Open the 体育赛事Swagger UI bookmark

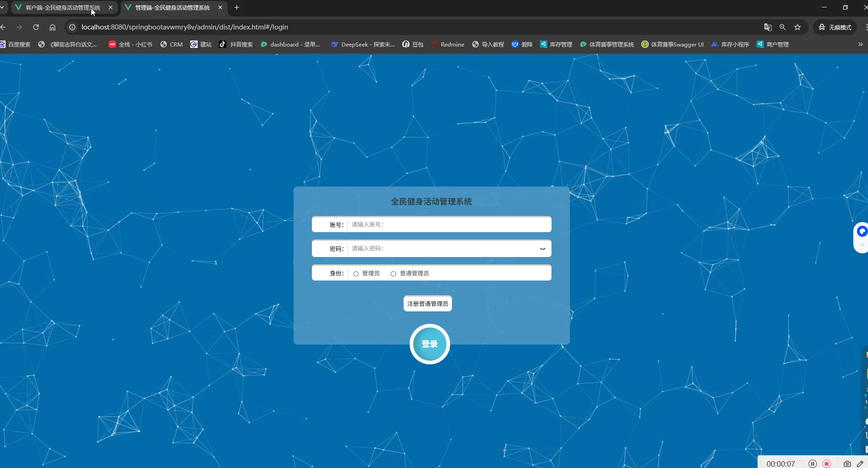coord(673,45)
